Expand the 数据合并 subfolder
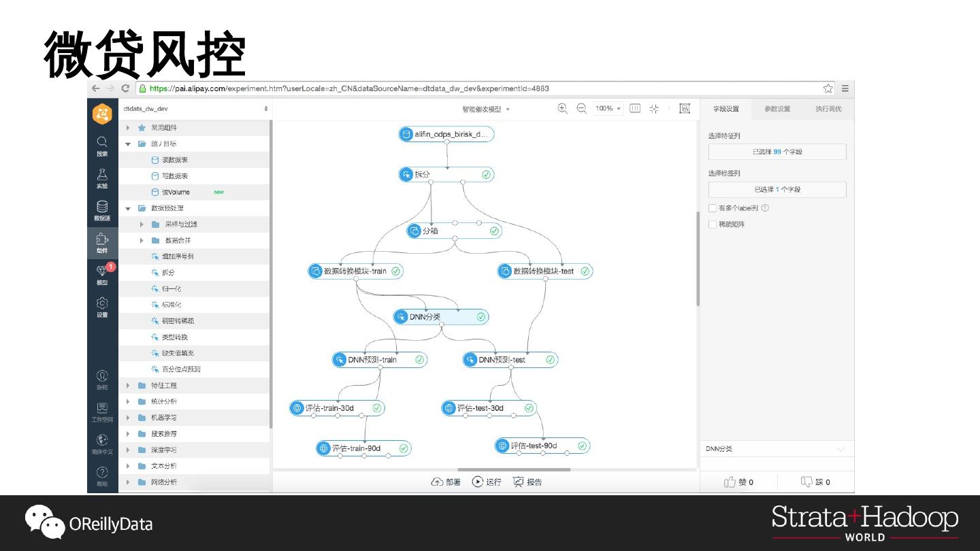Image resolution: width=980 pixels, height=551 pixels. (x=142, y=240)
